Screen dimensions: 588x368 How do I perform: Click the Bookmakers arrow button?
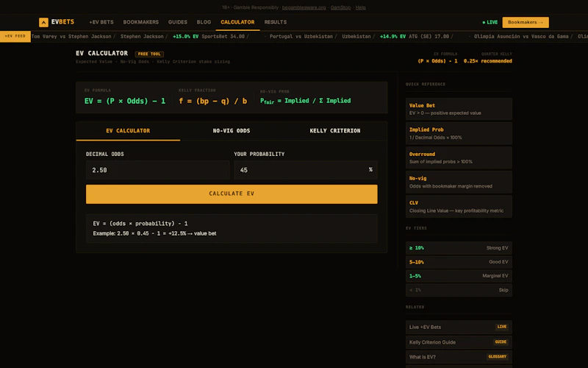pyautogui.click(x=526, y=22)
